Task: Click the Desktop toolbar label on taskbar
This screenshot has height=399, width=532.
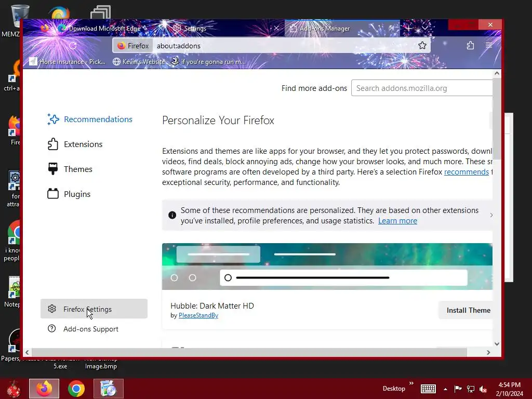Action: point(394,389)
